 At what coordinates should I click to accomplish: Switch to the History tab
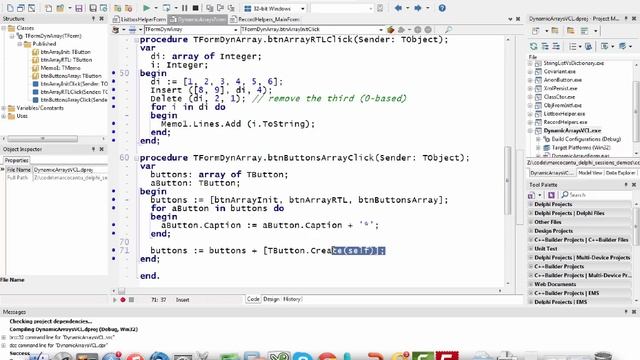tap(292, 299)
